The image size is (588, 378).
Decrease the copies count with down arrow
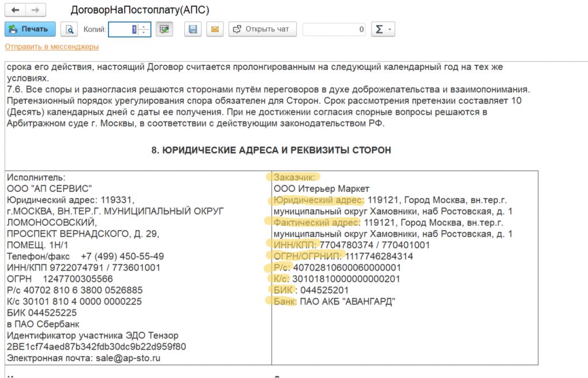[144, 33]
